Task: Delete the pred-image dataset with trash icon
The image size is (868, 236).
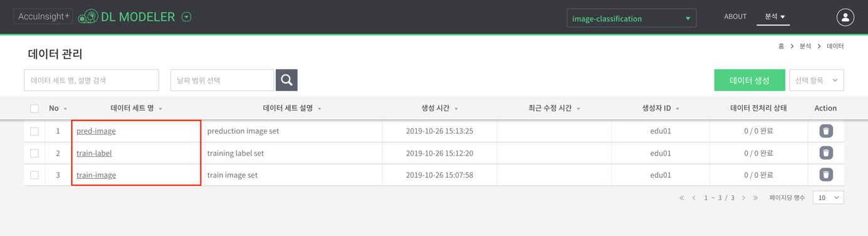Action: [x=826, y=131]
